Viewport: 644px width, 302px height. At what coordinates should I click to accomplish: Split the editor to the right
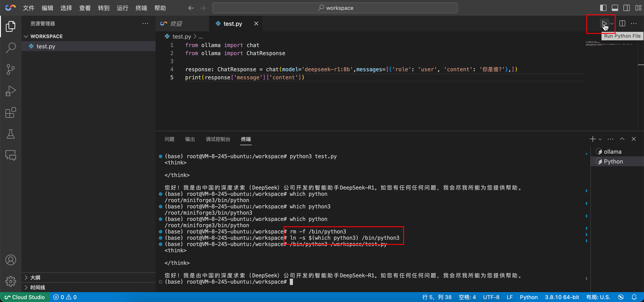click(622, 24)
